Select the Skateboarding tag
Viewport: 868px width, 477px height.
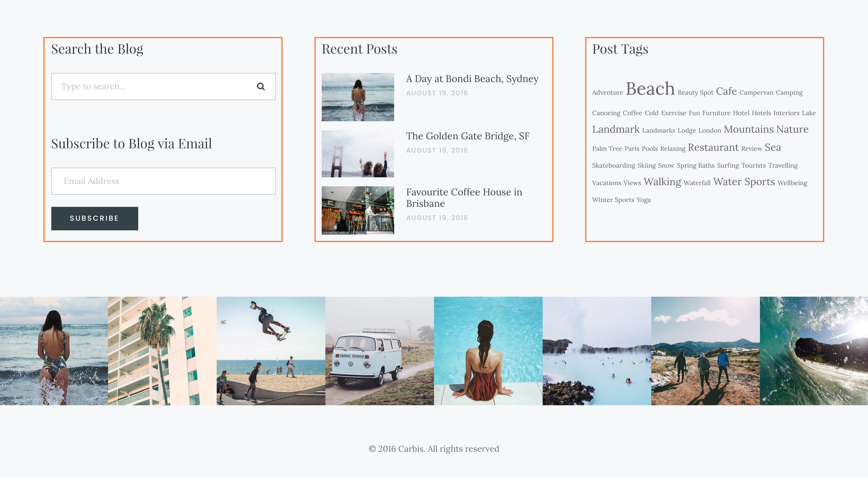click(x=613, y=166)
